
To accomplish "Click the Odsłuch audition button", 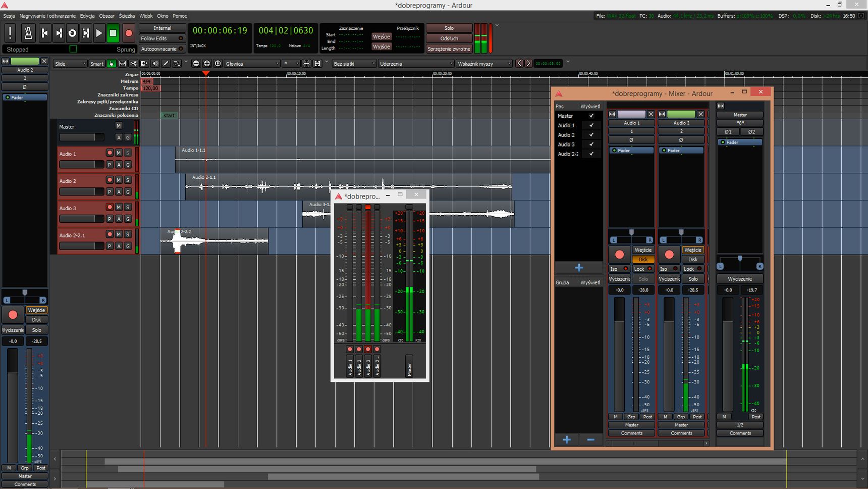I will tap(449, 38).
